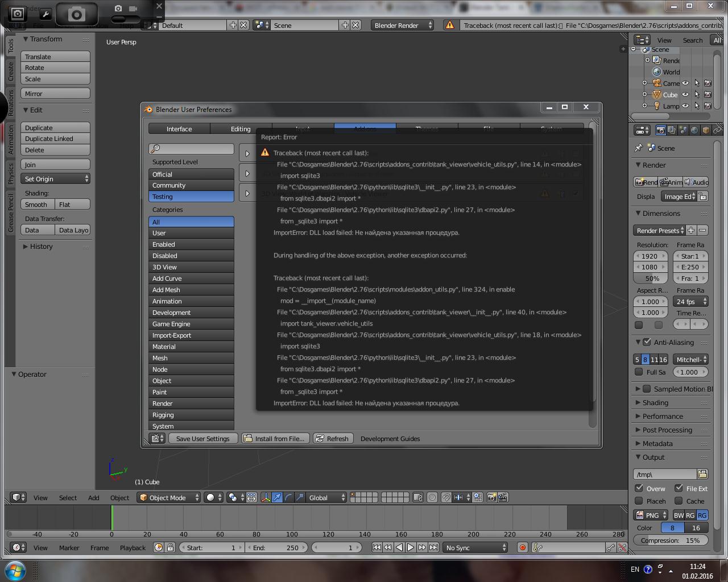
Task: Click the pin icon beside Scene in properties
Action: (638, 148)
